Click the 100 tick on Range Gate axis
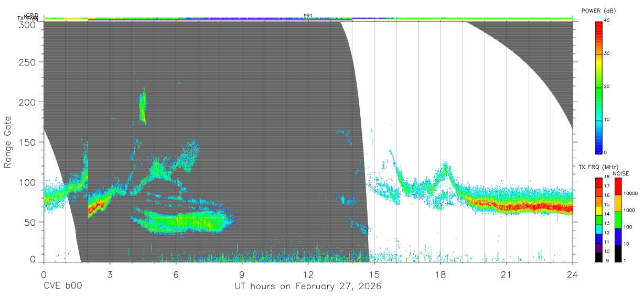644x297 pixels. pos(26,182)
